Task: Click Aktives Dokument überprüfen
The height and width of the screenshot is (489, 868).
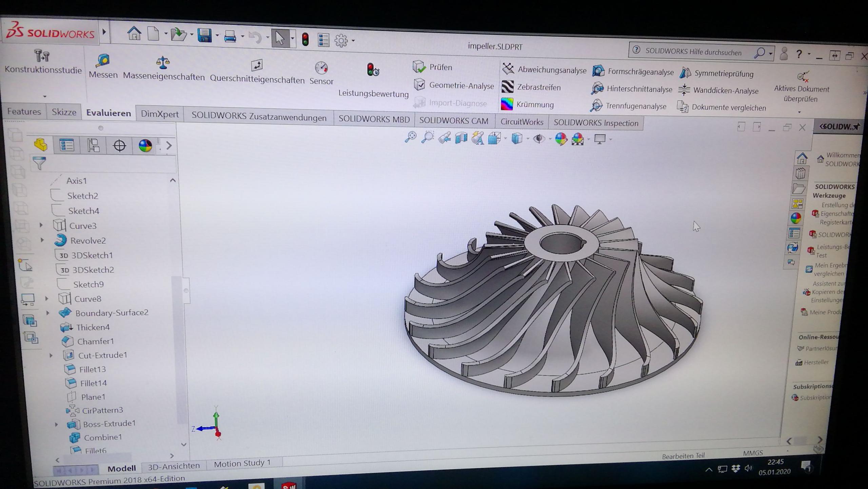Action: (802, 86)
